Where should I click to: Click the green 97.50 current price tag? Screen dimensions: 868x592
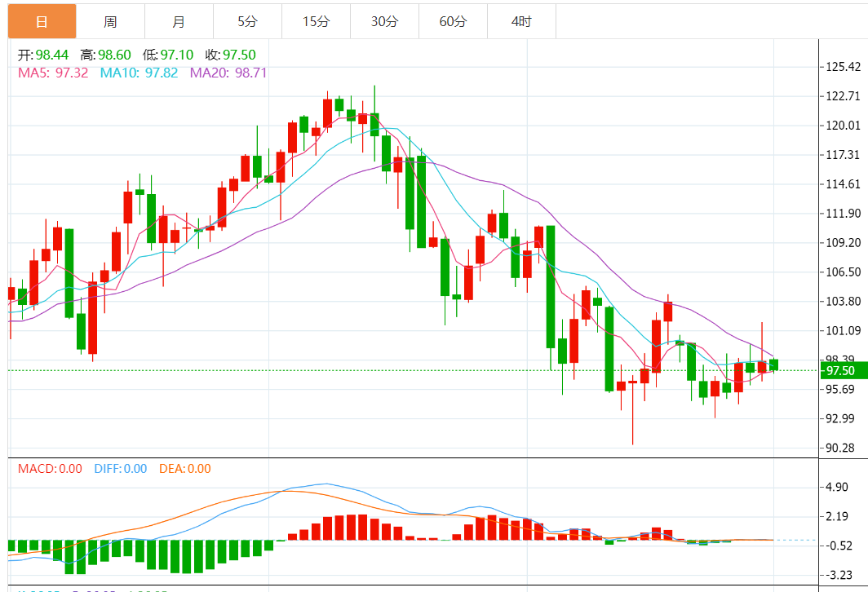coord(844,371)
